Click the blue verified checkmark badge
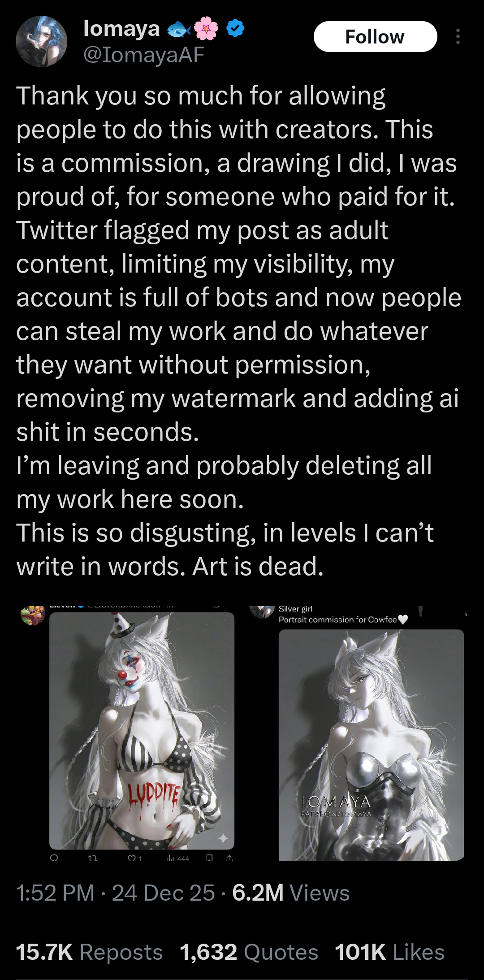The image size is (484, 980). 235,29
